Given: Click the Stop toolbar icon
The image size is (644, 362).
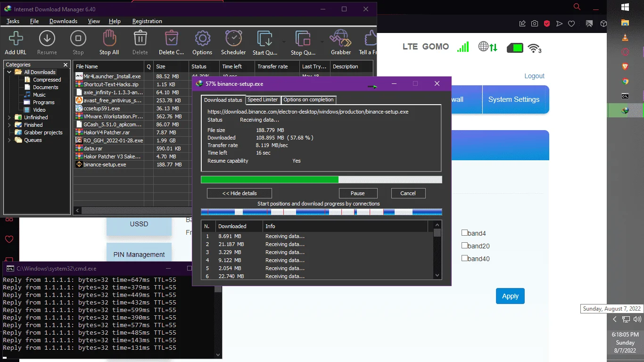Looking at the screenshot, I should [78, 38].
